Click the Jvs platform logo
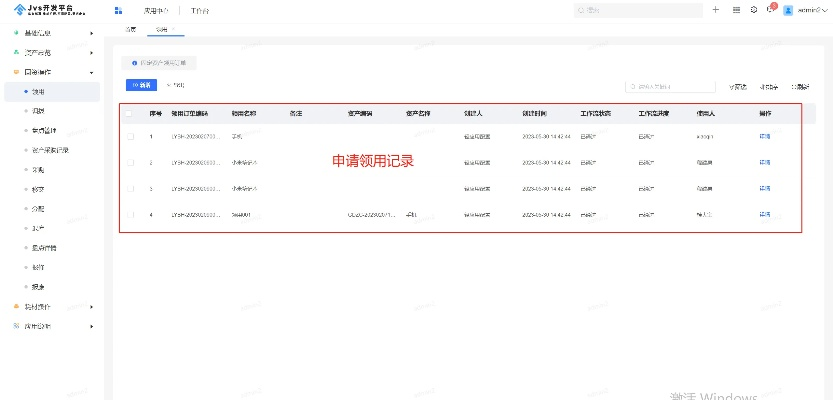The height and width of the screenshot is (400, 833). (x=51, y=10)
